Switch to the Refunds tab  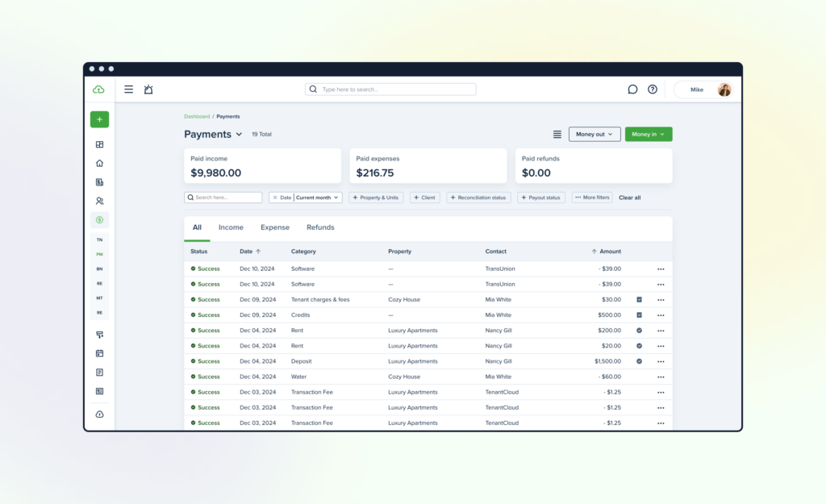(320, 227)
